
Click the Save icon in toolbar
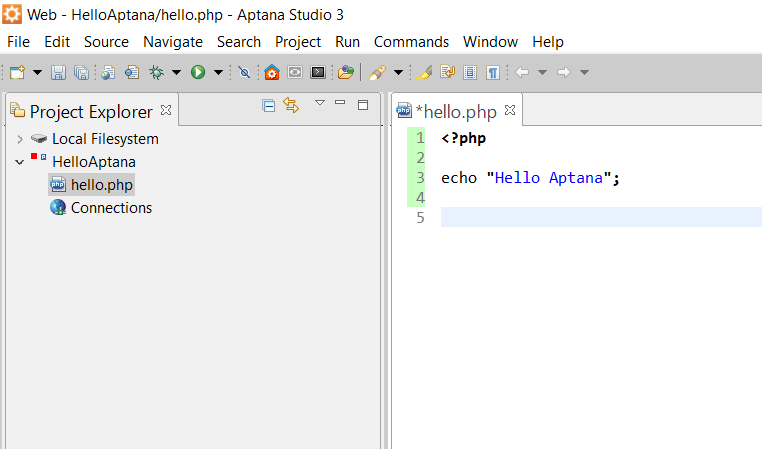pos(58,72)
